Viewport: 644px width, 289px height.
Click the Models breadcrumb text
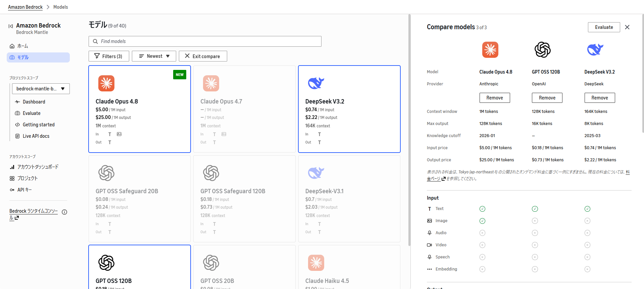(61, 7)
